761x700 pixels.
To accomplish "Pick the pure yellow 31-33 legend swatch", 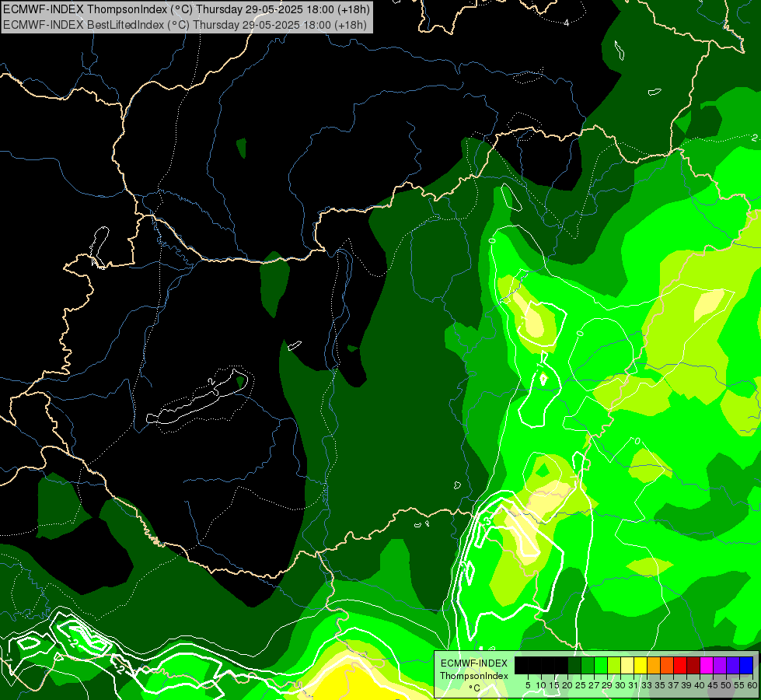I will point(641,665).
